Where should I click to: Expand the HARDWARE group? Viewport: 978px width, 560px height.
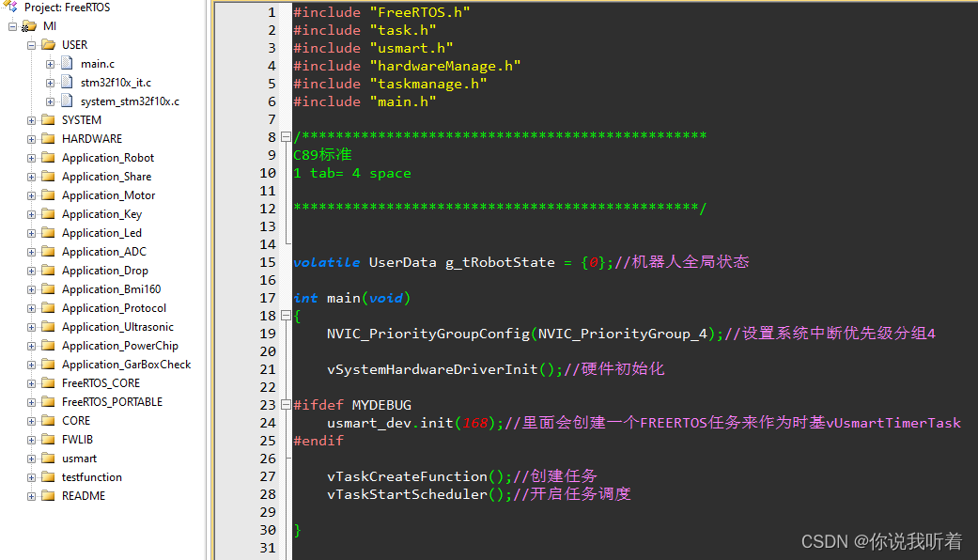(x=31, y=139)
